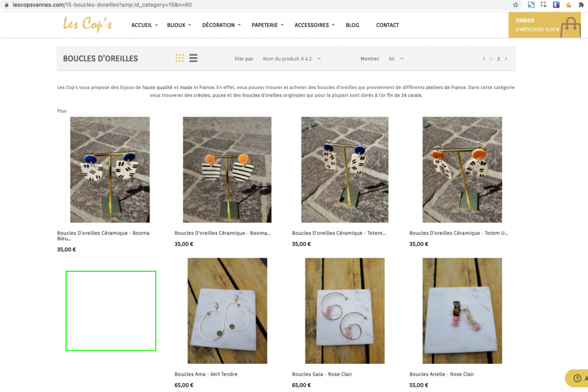Viewport: 588px width, 392px height.
Task: Open the Montrer items-per-page dropdown
Action: [x=396, y=59]
